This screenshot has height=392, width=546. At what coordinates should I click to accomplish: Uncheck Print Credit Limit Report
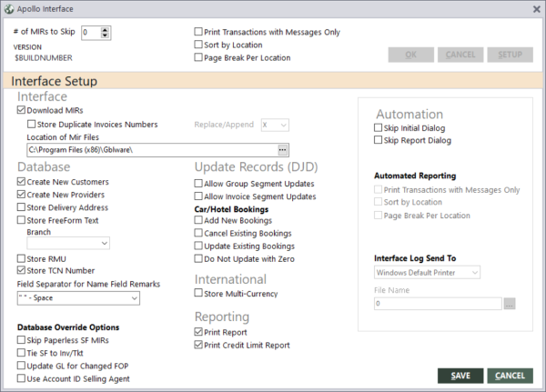click(198, 345)
